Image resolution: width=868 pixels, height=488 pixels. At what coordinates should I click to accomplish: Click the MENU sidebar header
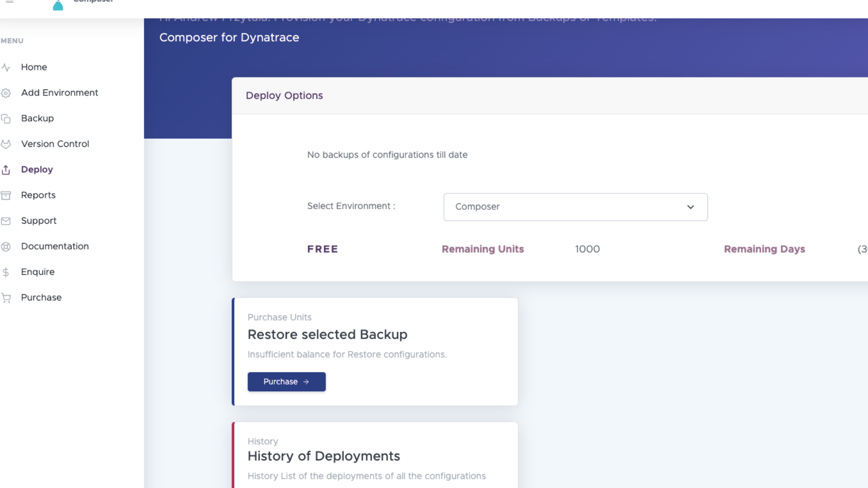click(12, 41)
